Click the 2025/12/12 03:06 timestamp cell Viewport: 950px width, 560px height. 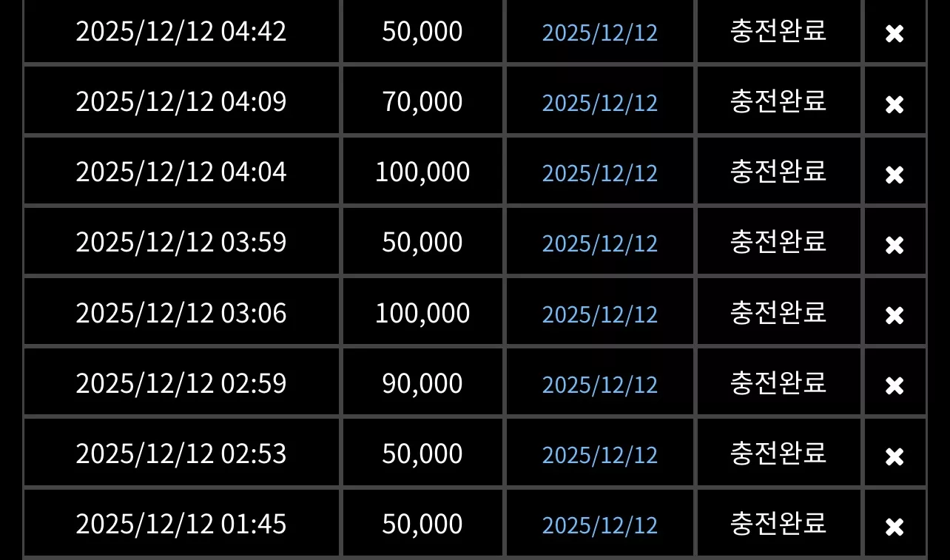coord(181,313)
